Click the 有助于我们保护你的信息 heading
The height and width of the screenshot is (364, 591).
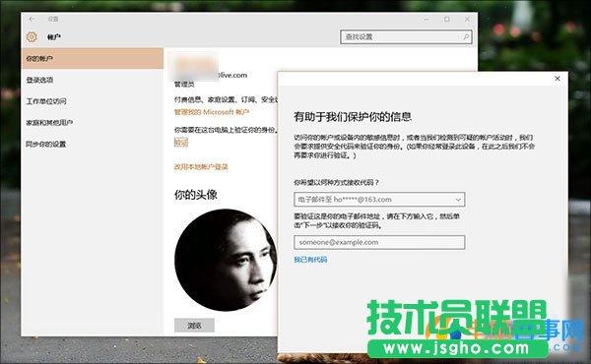(x=353, y=117)
